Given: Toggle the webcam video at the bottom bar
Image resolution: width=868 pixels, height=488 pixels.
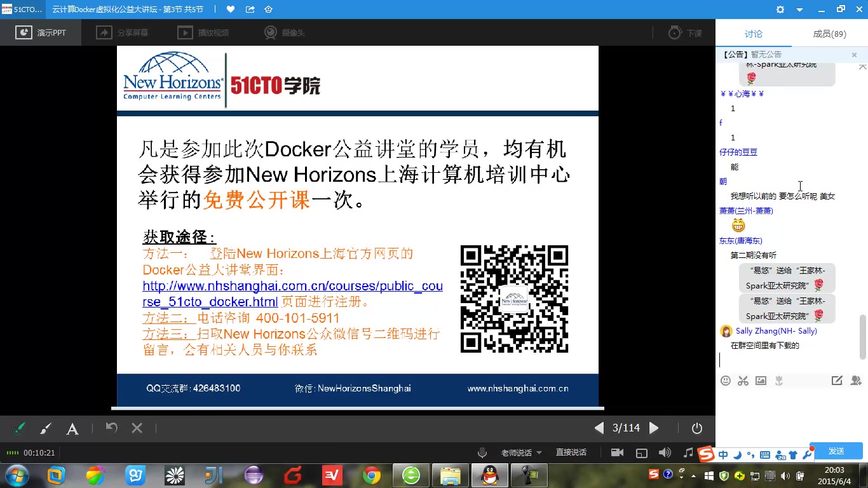Looking at the screenshot, I should (x=617, y=452).
